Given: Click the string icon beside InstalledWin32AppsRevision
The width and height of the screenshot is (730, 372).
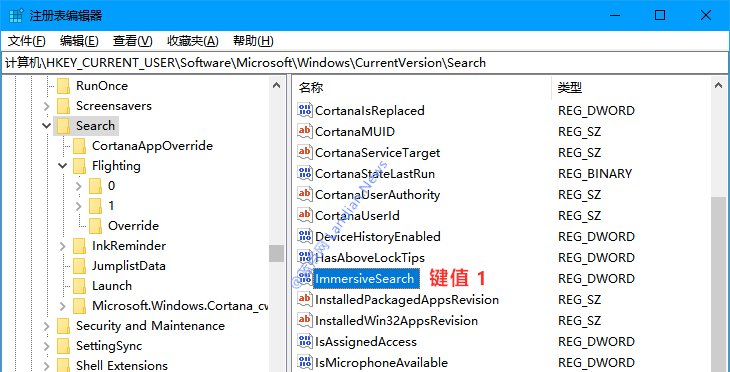Looking at the screenshot, I should (304, 321).
